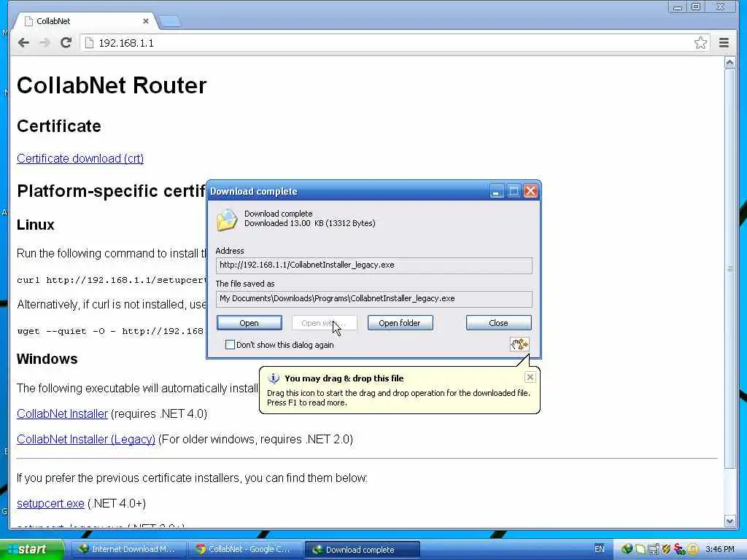Click the yellow note tray icon
The image size is (747, 560).
pos(640,549)
